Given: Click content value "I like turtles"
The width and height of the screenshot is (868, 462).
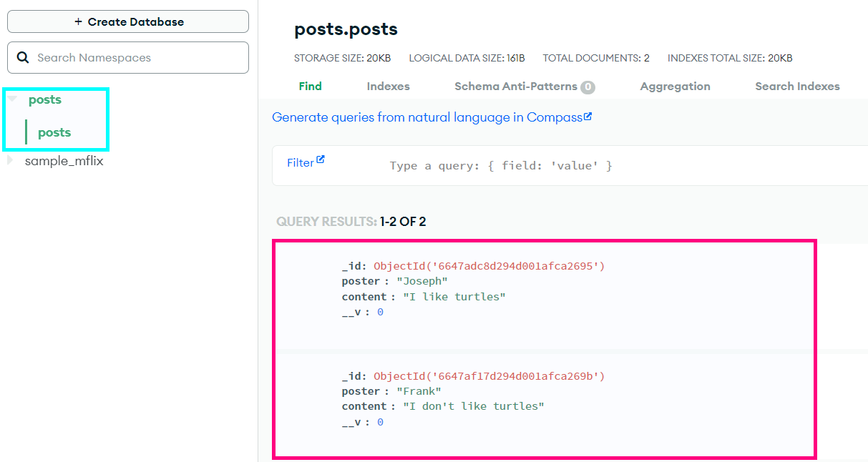Looking at the screenshot, I should [454, 297].
